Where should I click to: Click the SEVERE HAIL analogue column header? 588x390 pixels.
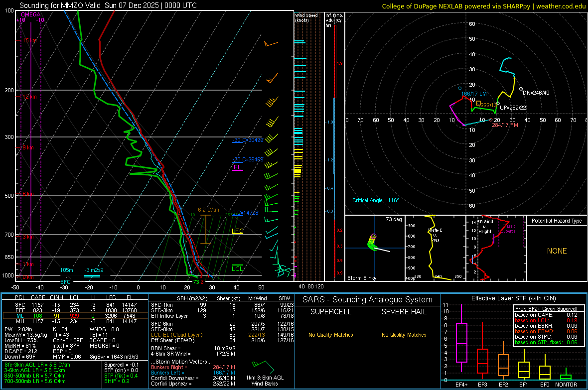404,312
